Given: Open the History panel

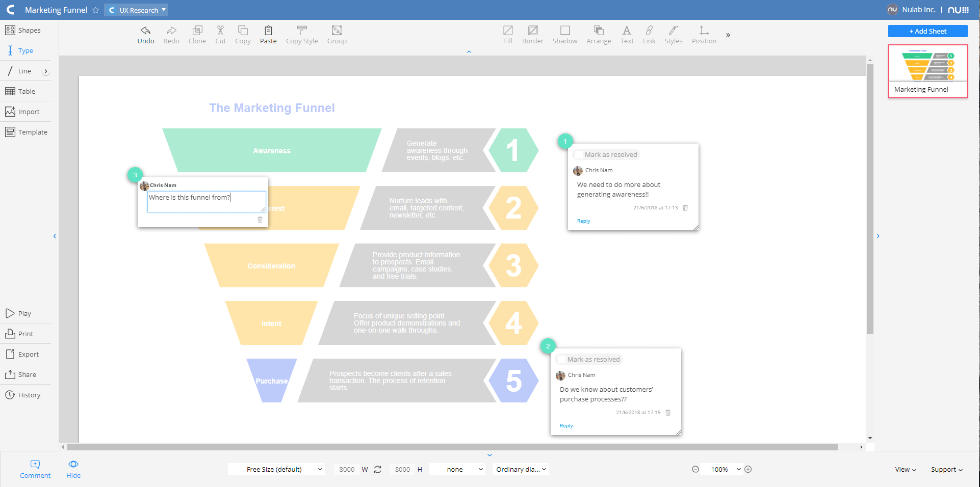Looking at the screenshot, I should 23,395.
